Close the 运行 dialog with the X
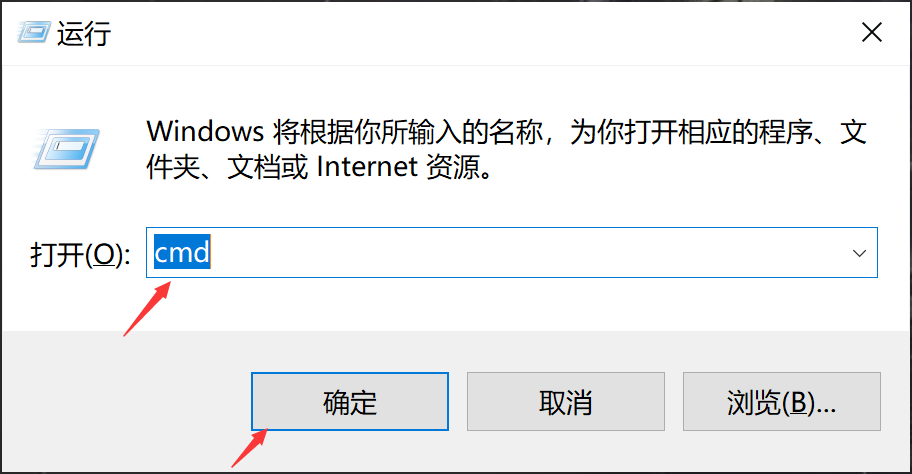 pos(871,33)
